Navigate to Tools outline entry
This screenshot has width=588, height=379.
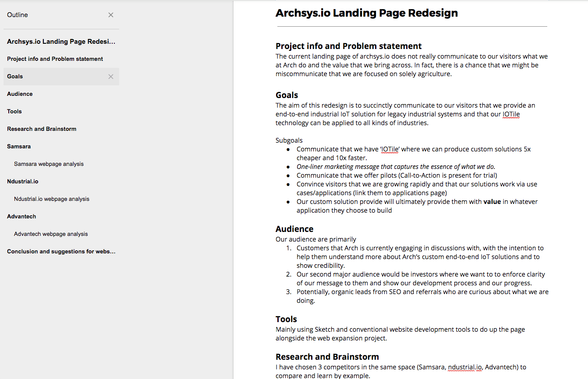(14, 112)
